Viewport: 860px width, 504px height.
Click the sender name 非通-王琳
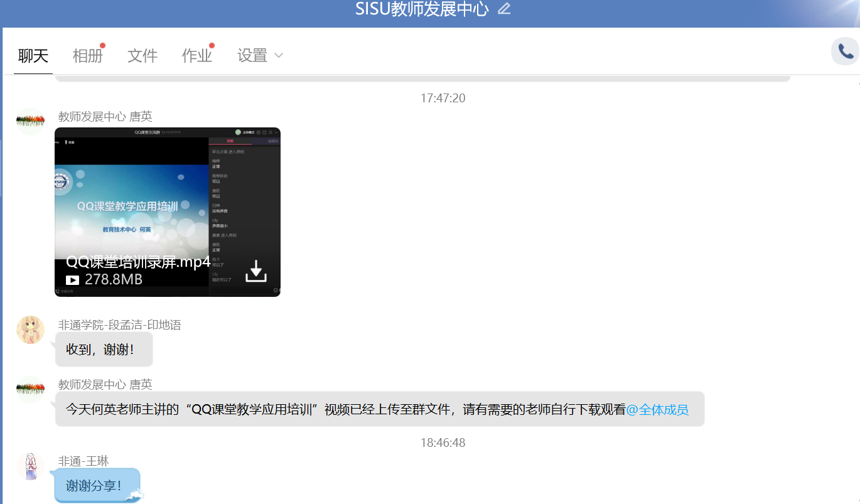83,461
